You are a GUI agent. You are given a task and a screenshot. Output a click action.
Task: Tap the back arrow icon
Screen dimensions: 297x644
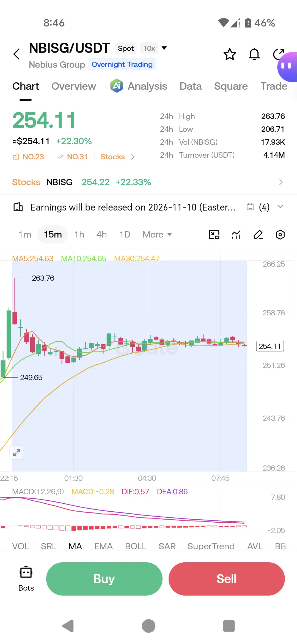coord(17,54)
